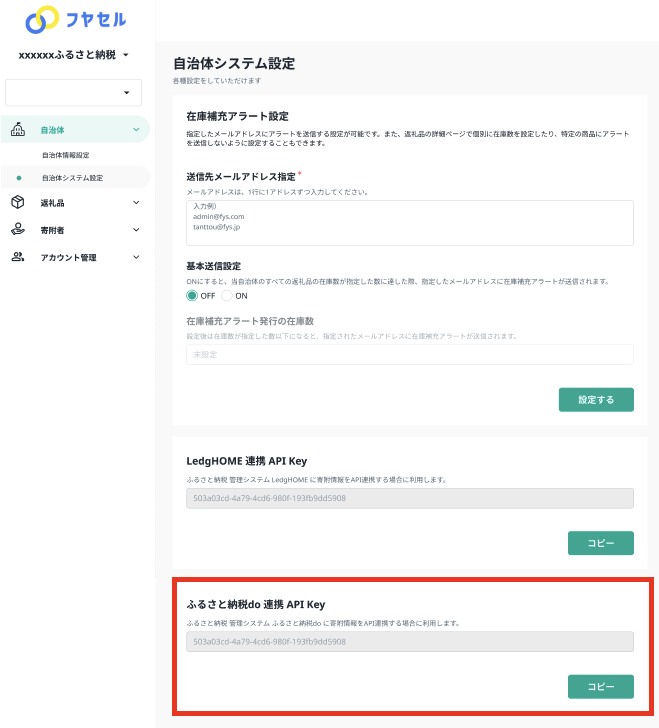Click the 送信先メールアドレス text area
The image size is (659, 728).
point(410,222)
